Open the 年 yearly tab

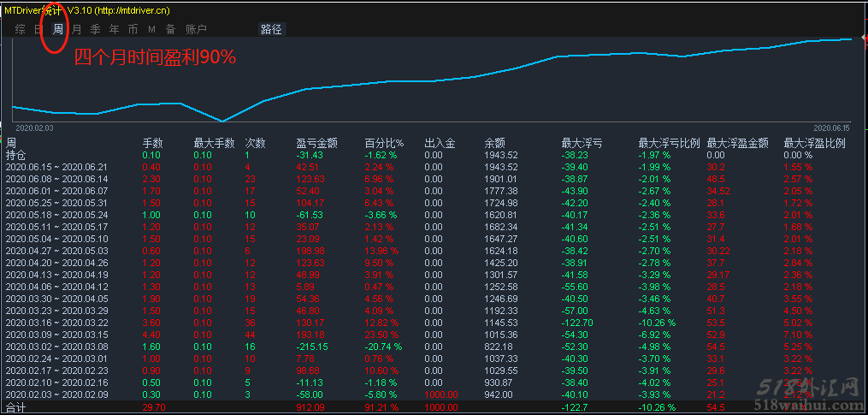coord(114,29)
